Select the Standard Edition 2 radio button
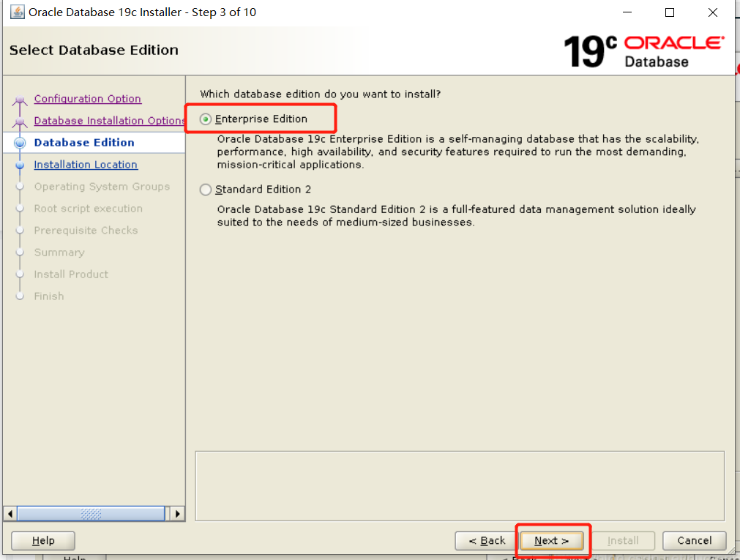 [x=205, y=190]
